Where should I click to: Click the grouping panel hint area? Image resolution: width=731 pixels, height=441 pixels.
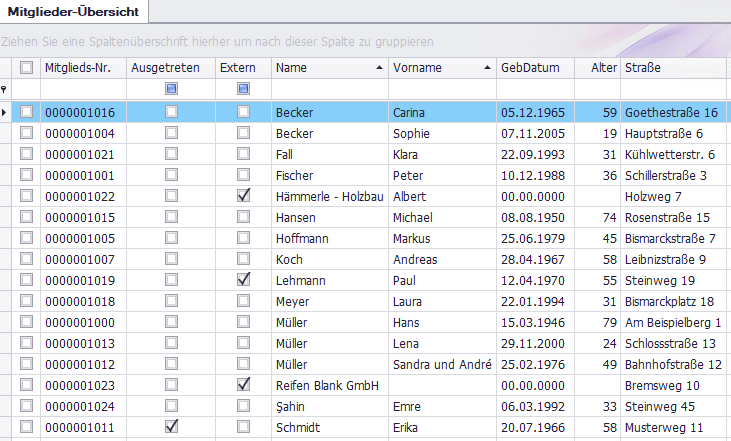pos(218,42)
